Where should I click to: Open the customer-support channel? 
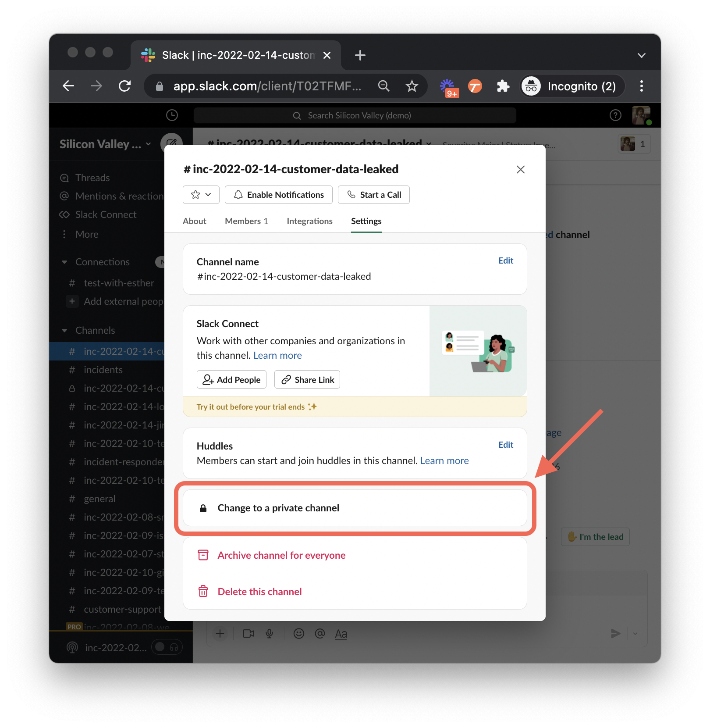pyautogui.click(x=122, y=609)
